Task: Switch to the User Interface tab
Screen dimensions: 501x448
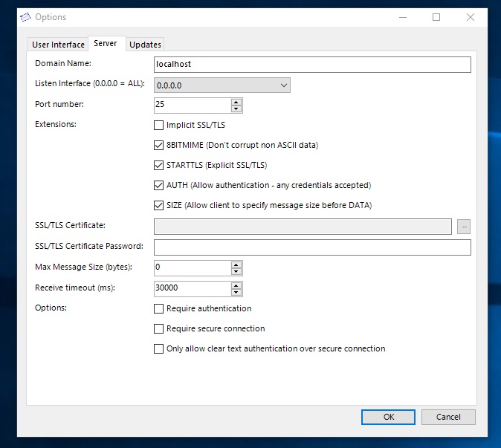Action: click(x=58, y=45)
